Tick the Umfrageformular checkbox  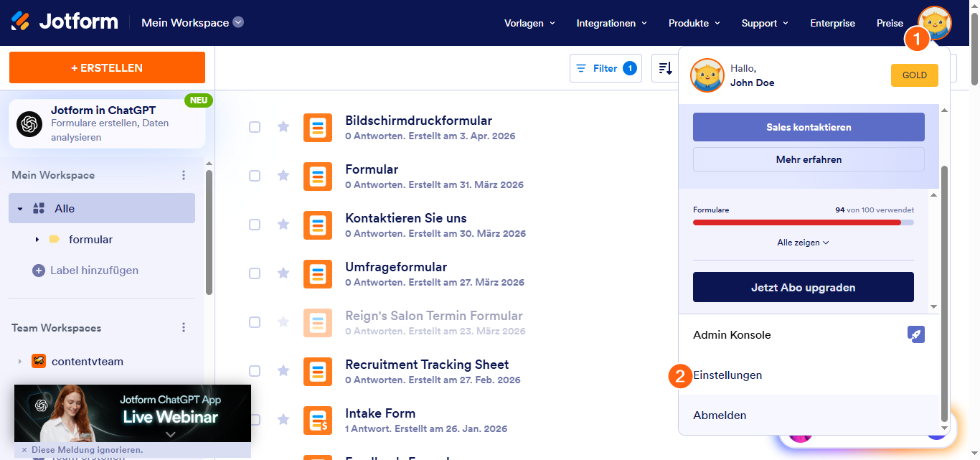tap(255, 273)
